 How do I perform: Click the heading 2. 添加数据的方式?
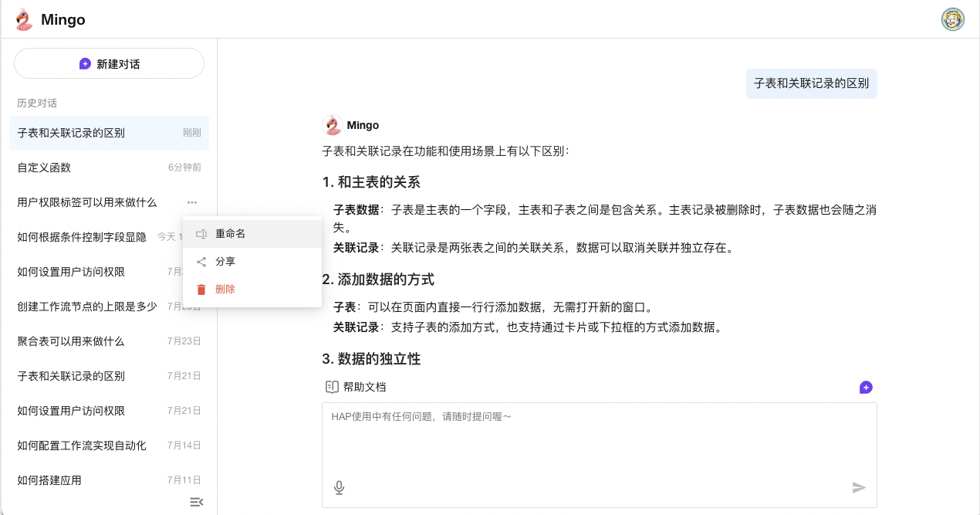pos(378,279)
